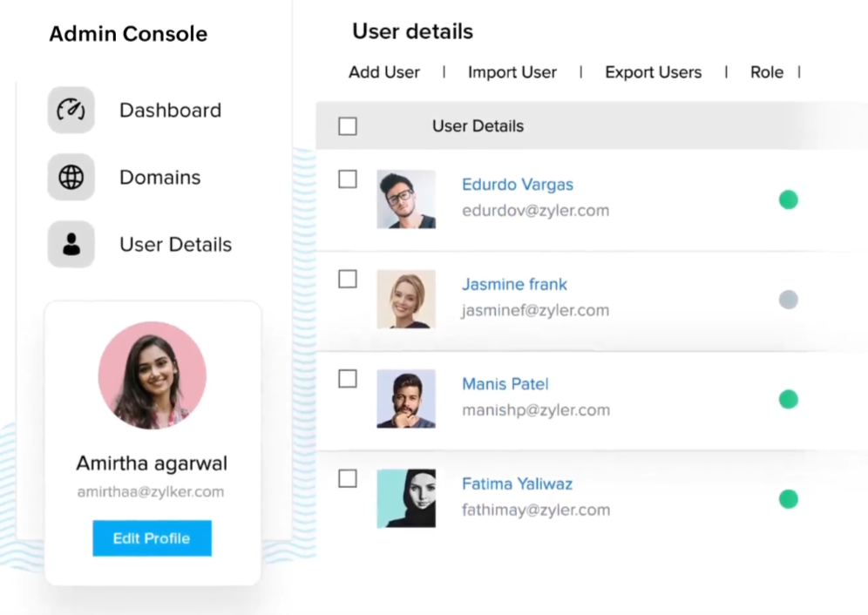The width and height of the screenshot is (868, 615).
Task: Tick the checkbox beside Manis Patel
Action: 348,379
